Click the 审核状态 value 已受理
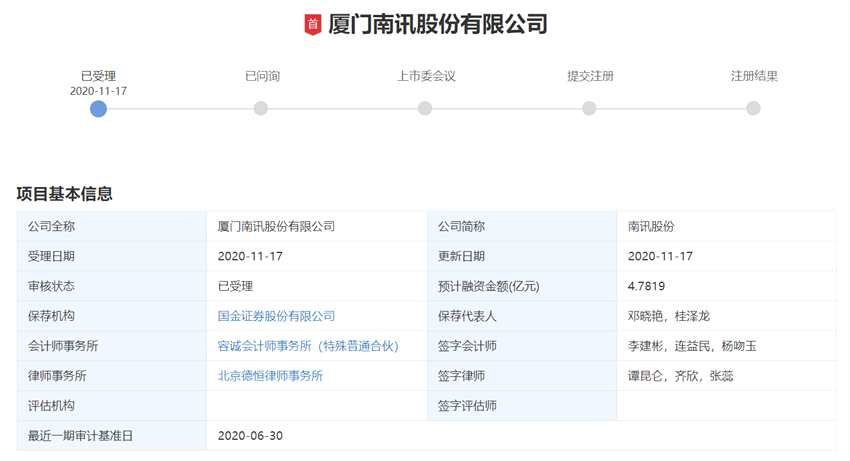 point(235,286)
